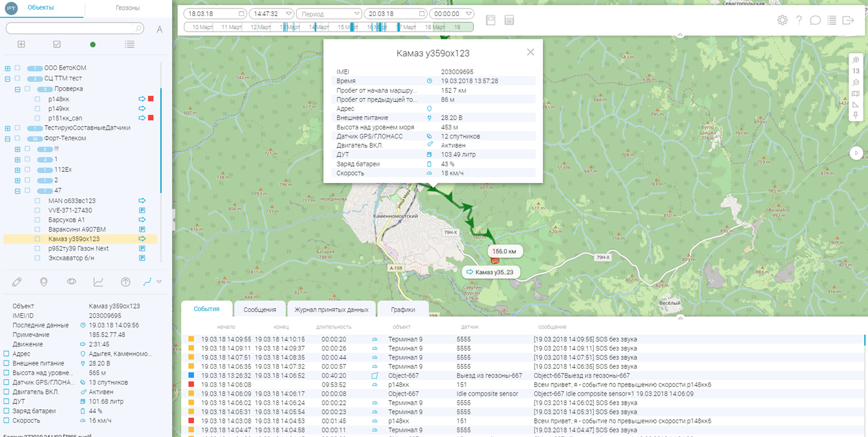Click the pencil edit icon in left panel
Image resolution: width=868 pixels, height=437 pixels.
point(17,282)
